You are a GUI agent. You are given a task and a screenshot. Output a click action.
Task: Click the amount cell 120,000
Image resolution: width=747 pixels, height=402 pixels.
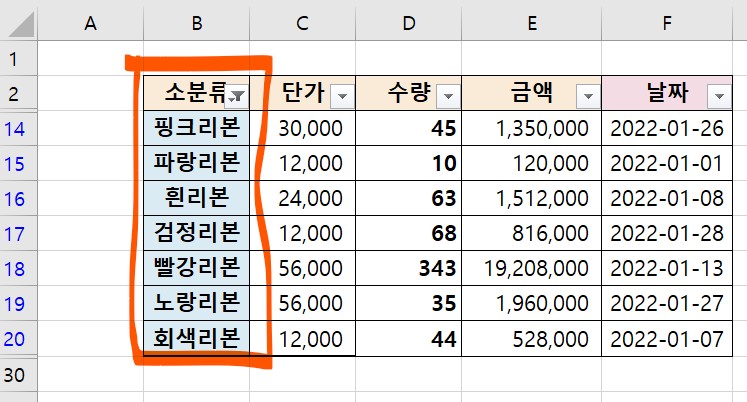click(532, 163)
